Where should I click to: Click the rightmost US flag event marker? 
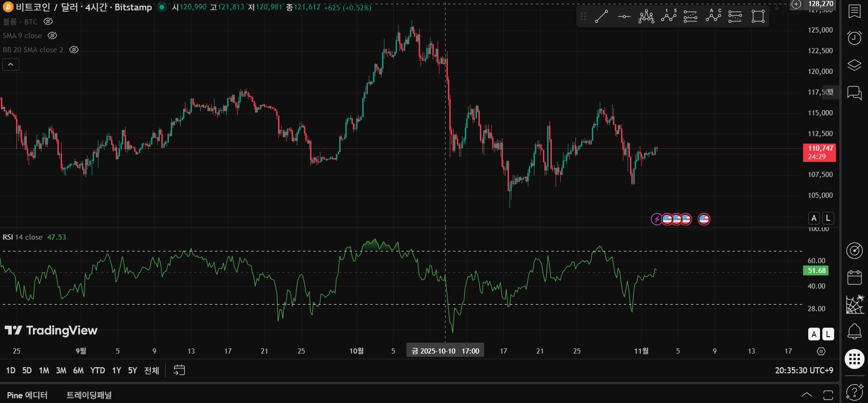704,219
